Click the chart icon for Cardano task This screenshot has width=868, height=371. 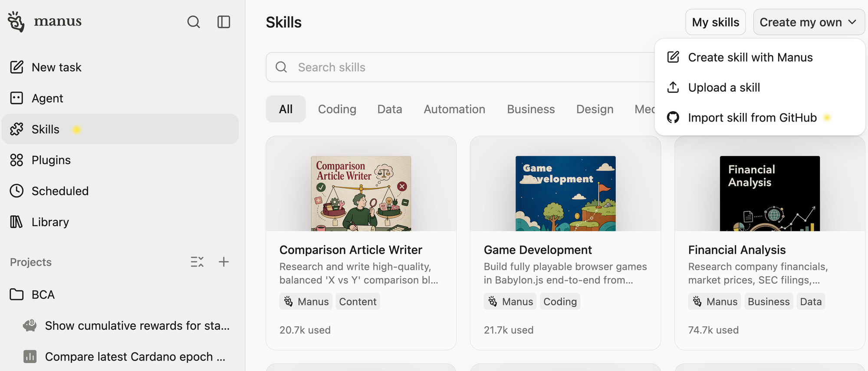click(30, 356)
